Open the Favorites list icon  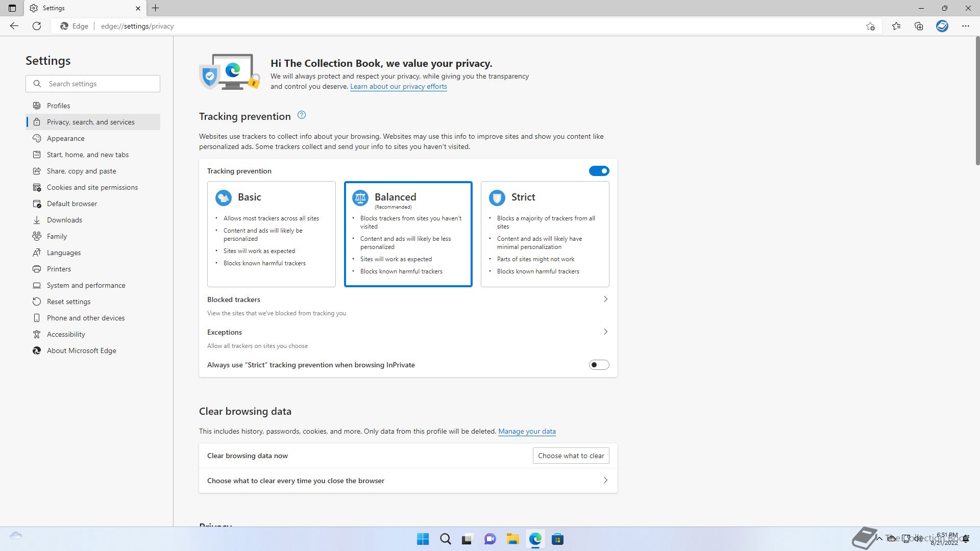click(896, 26)
